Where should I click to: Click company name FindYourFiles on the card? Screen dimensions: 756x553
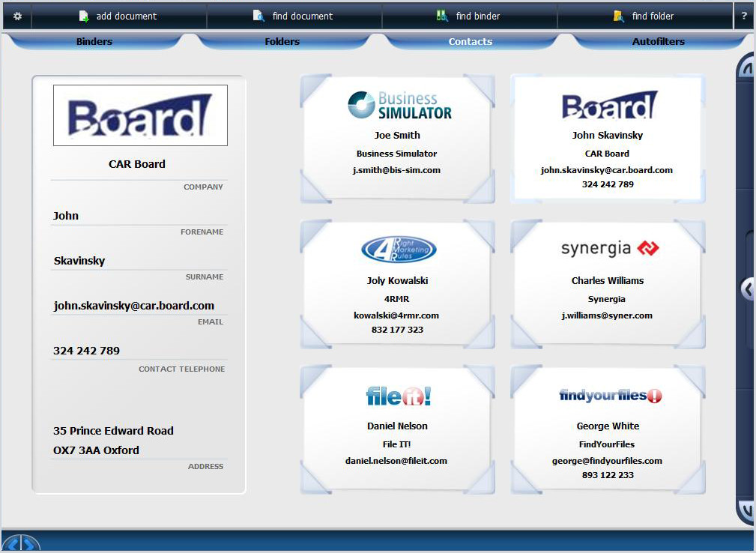point(607,444)
